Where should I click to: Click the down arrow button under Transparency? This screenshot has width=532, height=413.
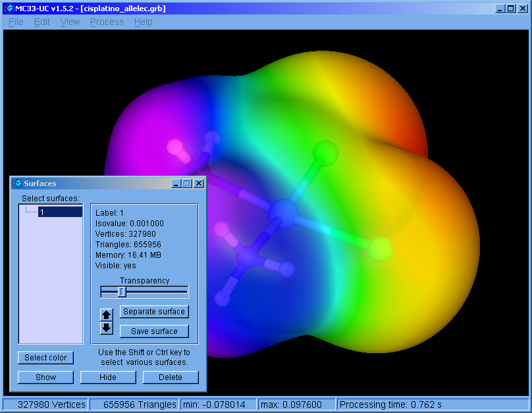pyautogui.click(x=106, y=328)
